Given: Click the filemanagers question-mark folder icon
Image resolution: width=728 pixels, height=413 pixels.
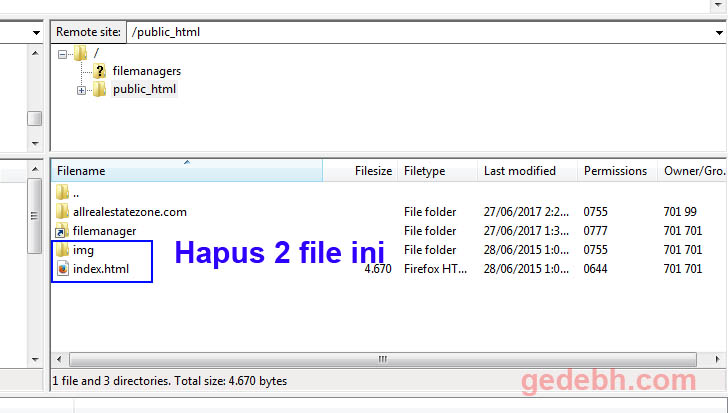Looking at the screenshot, I should click(99, 71).
